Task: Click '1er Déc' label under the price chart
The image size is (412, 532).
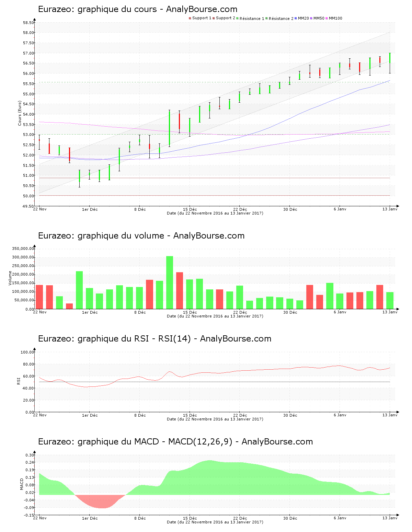Action: coord(90,209)
